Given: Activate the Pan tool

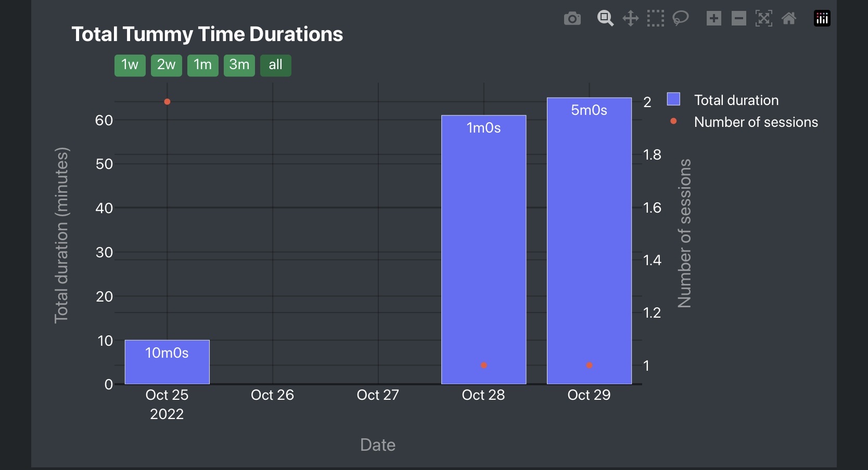Looking at the screenshot, I should pos(630,18).
